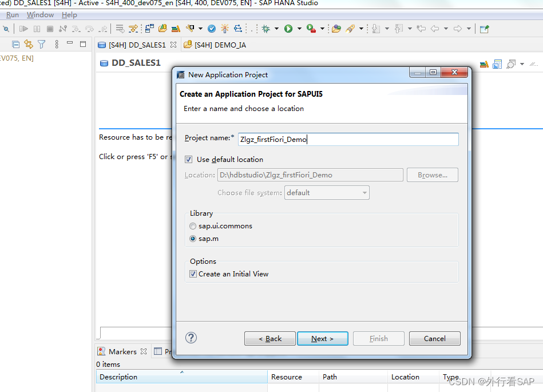Click the stacked books toolbar icon
543x392 pixels.
coord(176,29)
